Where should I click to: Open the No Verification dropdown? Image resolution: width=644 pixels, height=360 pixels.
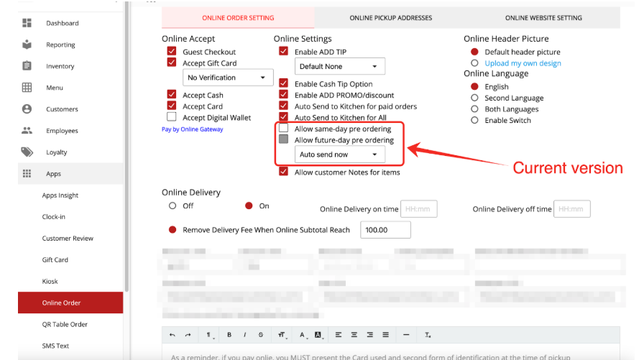click(x=228, y=78)
